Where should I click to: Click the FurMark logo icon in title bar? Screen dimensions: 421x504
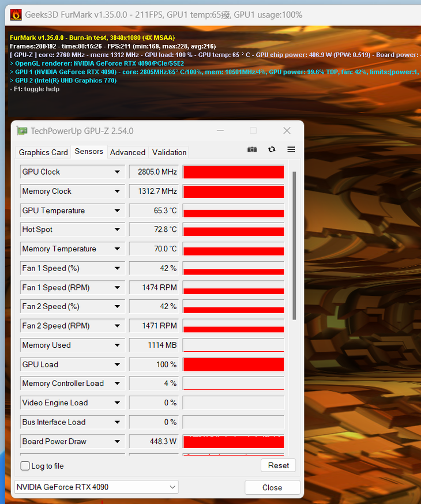click(16, 14)
